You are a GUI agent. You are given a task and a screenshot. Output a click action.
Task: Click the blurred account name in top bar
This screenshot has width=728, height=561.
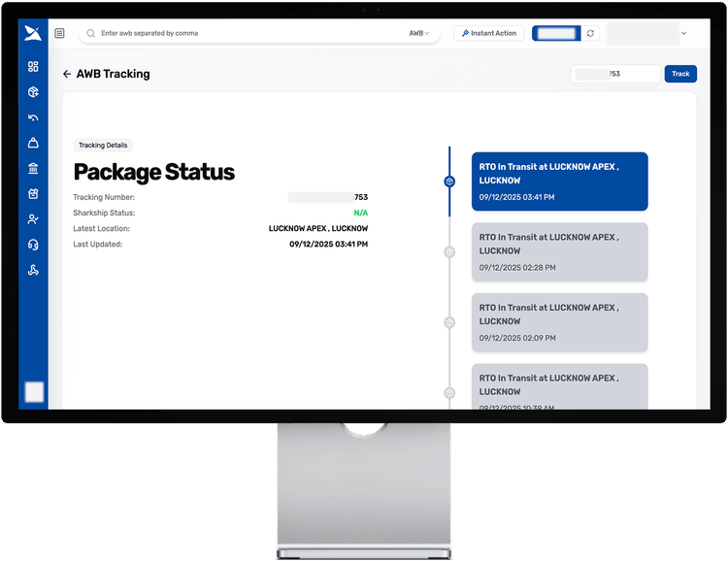click(643, 33)
